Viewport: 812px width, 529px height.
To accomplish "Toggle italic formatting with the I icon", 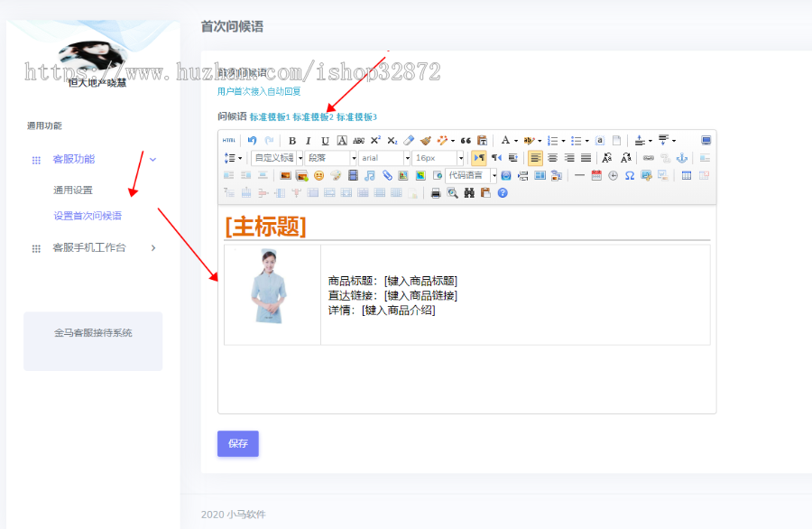I will click(308, 141).
